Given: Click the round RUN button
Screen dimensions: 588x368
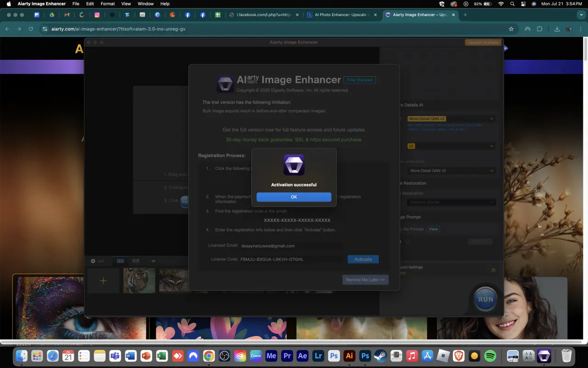Looking at the screenshot, I should (486, 299).
